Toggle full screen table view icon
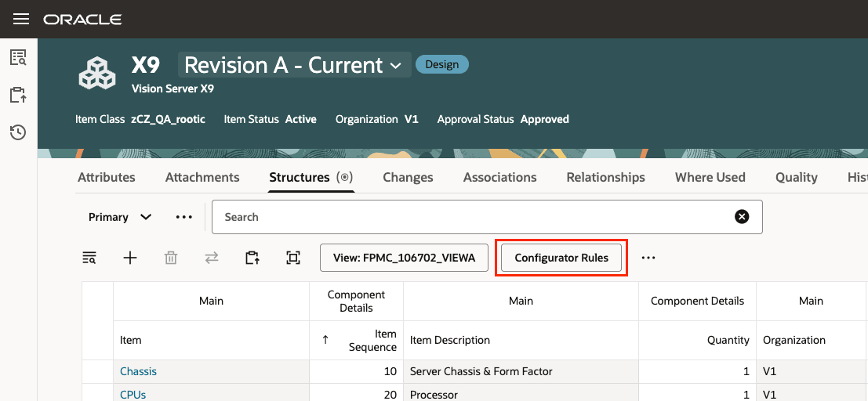868x401 pixels. pos(292,258)
